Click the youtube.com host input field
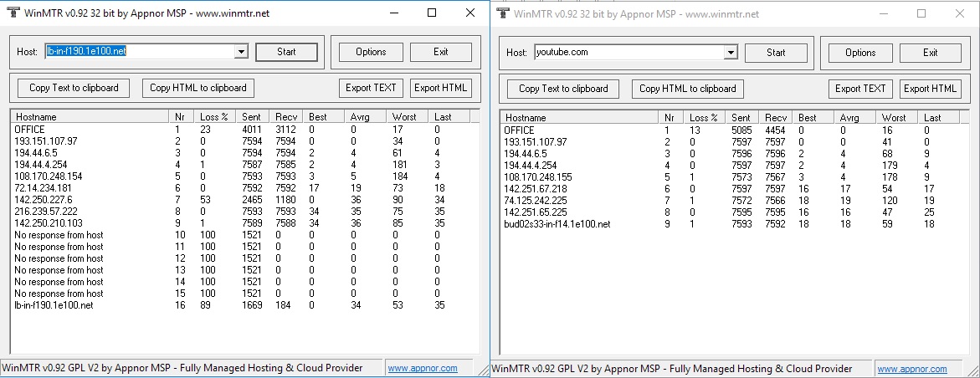 tap(628, 52)
